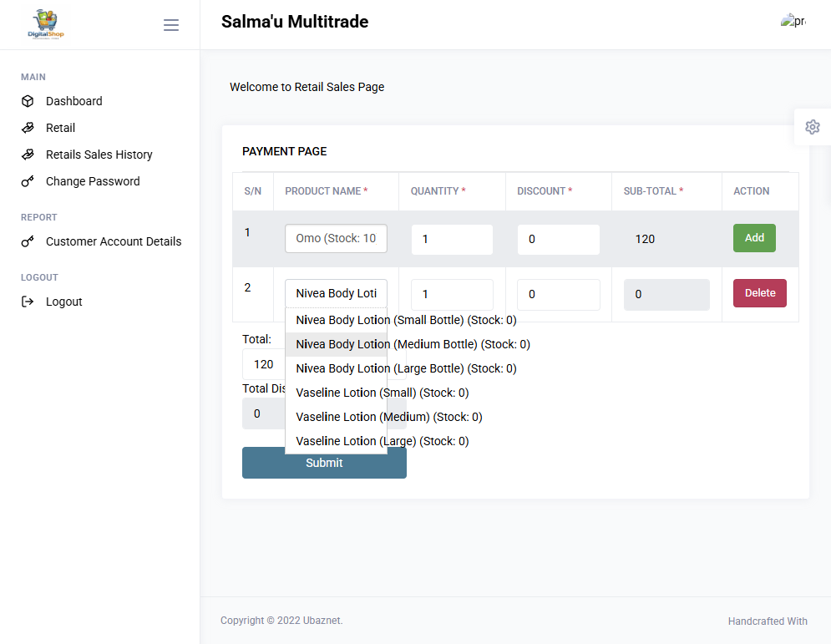Image resolution: width=831 pixels, height=644 pixels.
Task: Submit the payment form
Action: pyautogui.click(x=324, y=463)
